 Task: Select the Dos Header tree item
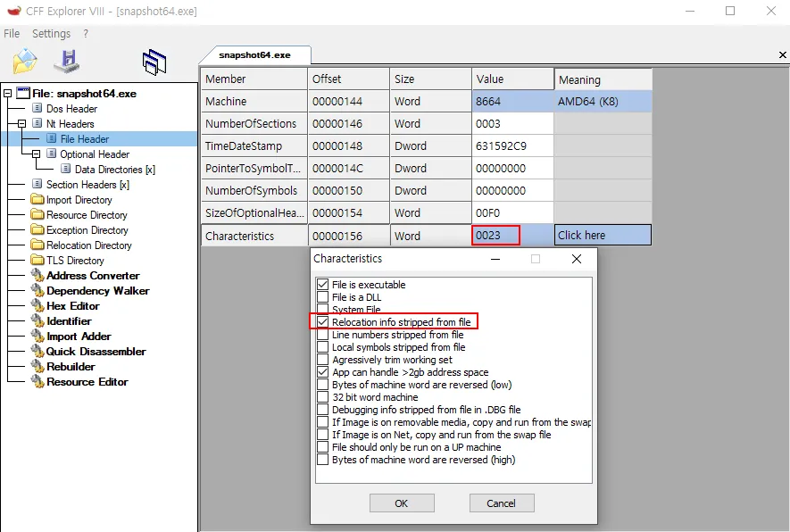[71, 109]
